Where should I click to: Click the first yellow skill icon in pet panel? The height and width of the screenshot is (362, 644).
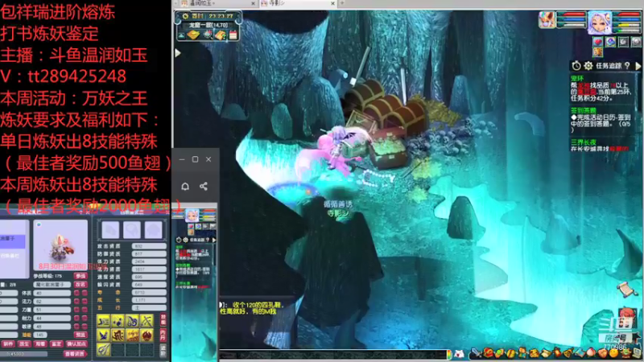tap(104, 321)
